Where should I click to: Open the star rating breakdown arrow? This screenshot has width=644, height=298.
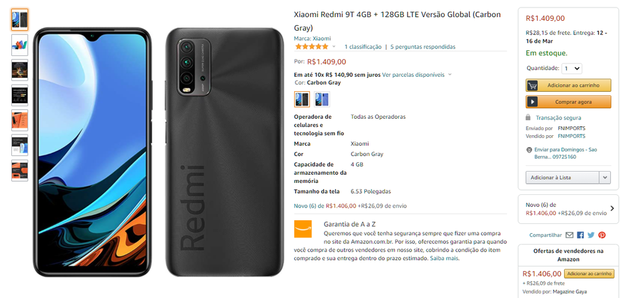(333, 47)
